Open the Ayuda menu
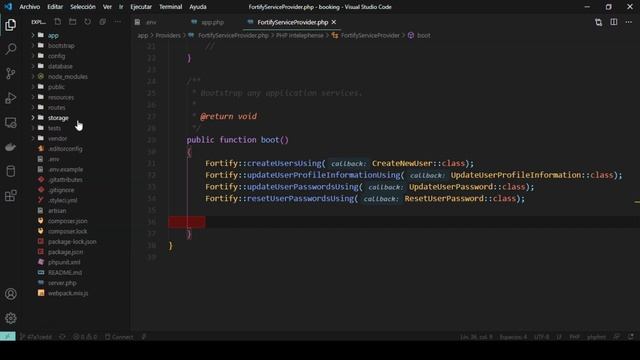The width and height of the screenshot is (640, 360). tap(198, 7)
